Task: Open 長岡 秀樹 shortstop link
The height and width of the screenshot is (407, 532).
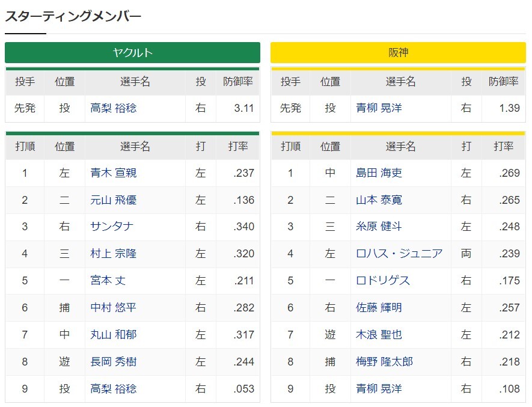Action: [x=114, y=361]
